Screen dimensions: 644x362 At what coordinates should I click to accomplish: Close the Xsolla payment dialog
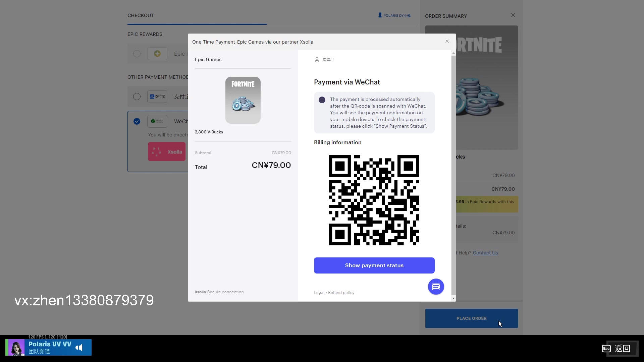(447, 41)
